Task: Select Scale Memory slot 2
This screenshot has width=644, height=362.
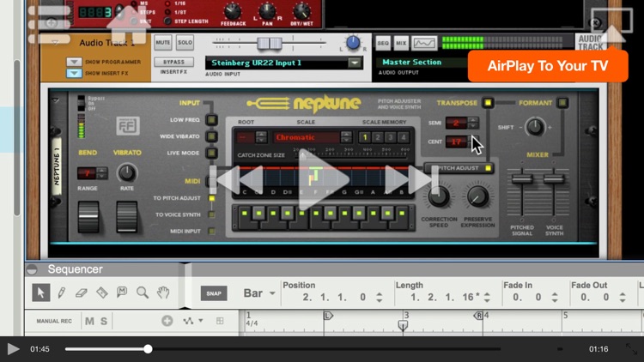Action: coord(378,137)
